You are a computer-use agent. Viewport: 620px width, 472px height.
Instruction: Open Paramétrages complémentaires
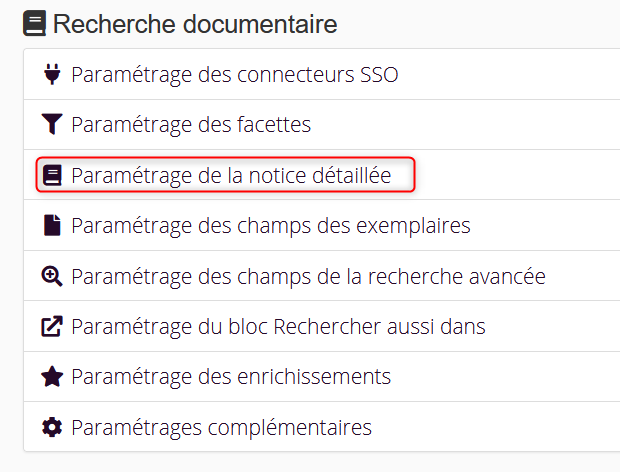[221, 428]
